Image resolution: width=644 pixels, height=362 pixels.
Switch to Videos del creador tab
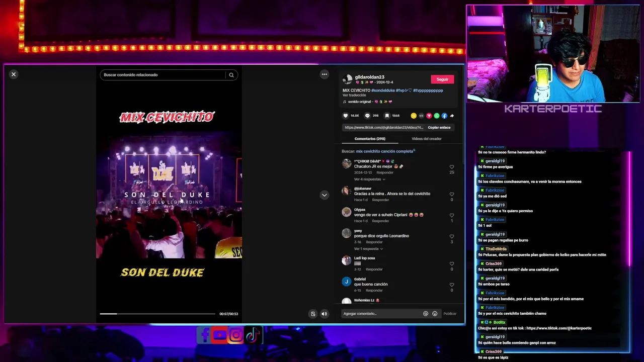pyautogui.click(x=427, y=139)
